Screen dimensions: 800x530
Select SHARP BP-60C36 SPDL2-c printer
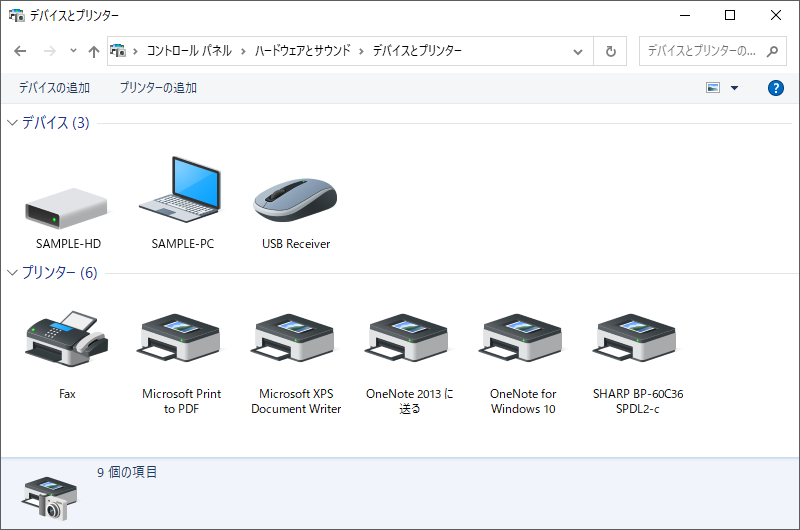[x=637, y=338]
